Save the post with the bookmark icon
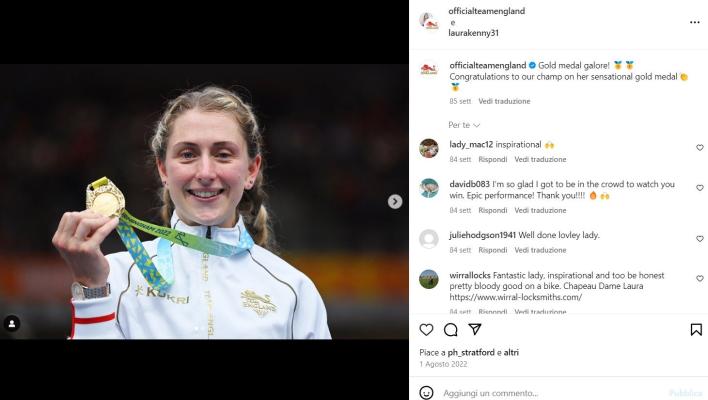 [x=696, y=330]
